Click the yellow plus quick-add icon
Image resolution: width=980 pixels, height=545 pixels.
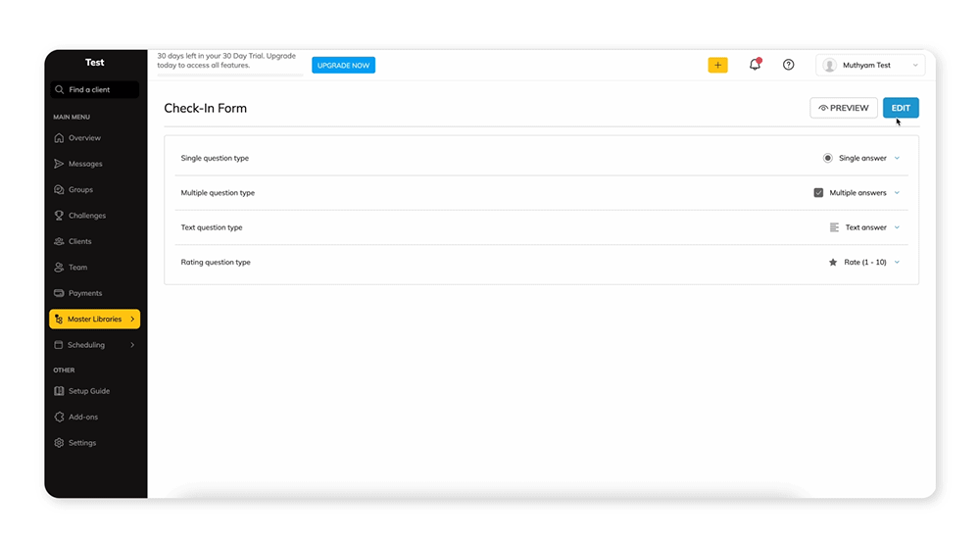pyautogui.click(x=717, y=65)
